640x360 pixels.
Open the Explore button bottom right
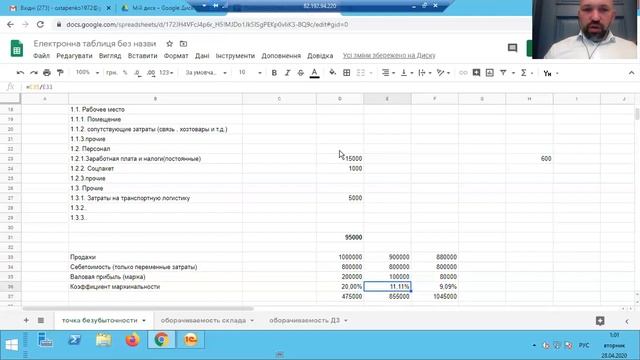click(x=600, y=321)
